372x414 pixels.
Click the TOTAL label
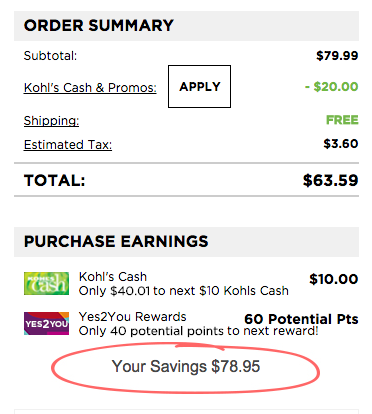(x=55, y=181)
